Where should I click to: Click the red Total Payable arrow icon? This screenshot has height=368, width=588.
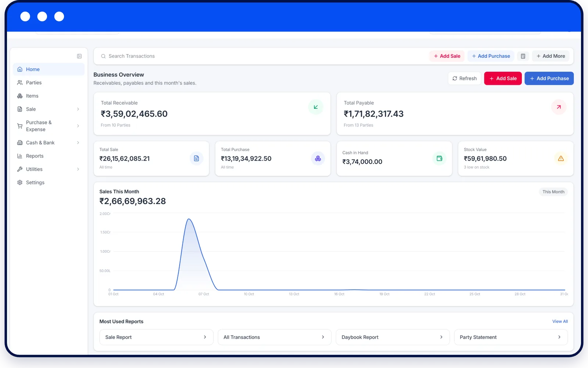[559, 107]
